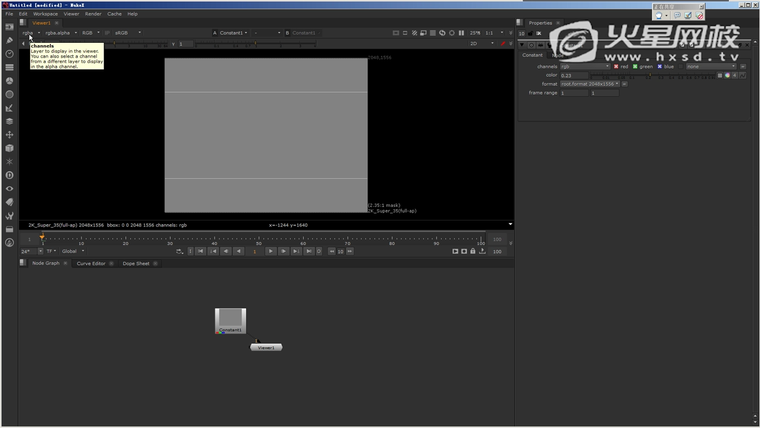760x428 pixels.
Task: Open the Image nodes toolbar icon
Action: 10,28
